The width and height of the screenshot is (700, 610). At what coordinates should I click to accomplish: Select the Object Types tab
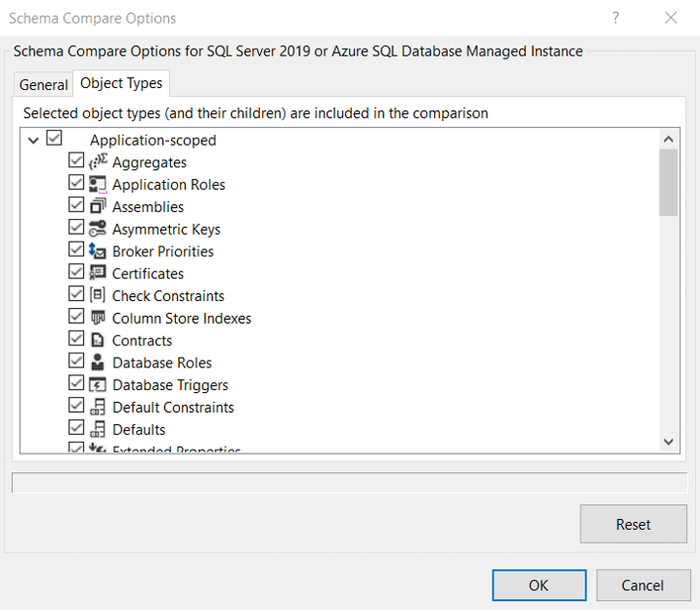121,83
